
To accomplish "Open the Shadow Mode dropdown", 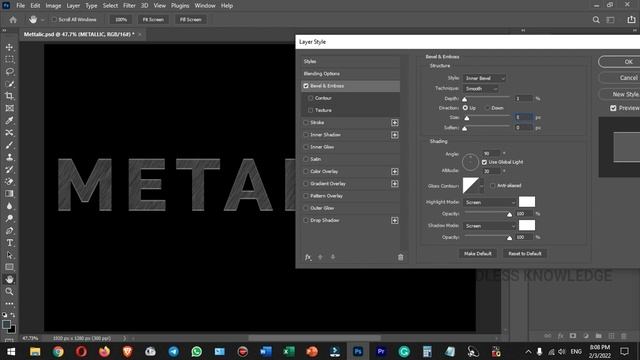I will [x=489, y=226].
